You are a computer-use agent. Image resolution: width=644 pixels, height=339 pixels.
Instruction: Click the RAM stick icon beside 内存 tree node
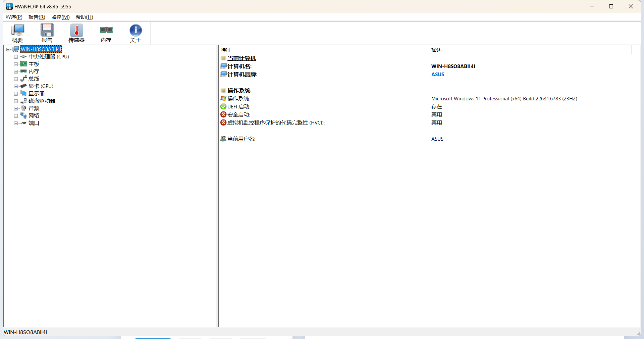(x=23, y=71)
